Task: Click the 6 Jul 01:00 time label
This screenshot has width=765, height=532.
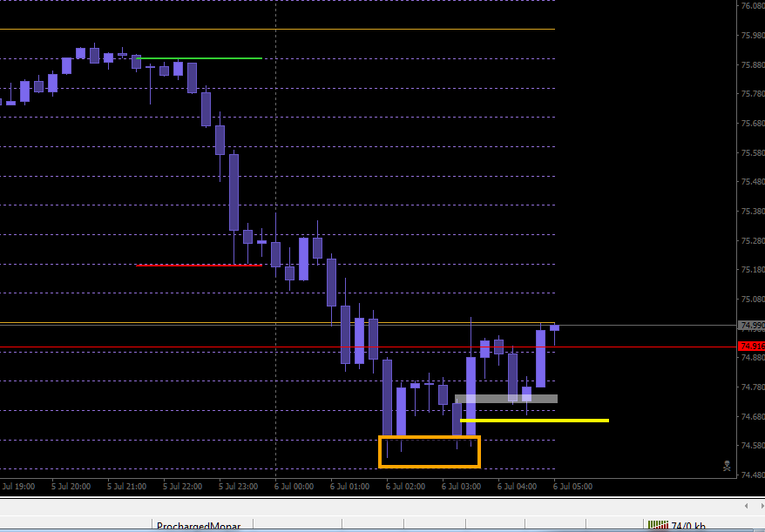Action: 349,487
